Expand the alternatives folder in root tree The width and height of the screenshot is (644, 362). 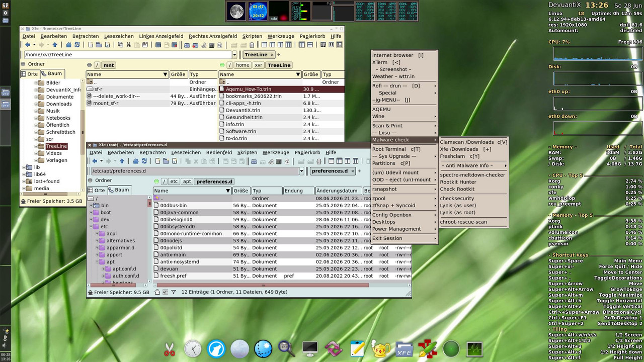97,241
